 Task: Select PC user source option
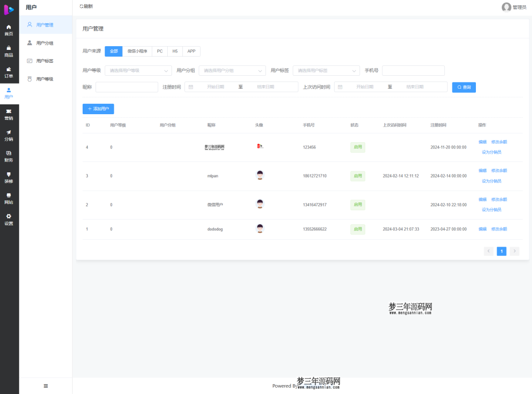[160, 51]
